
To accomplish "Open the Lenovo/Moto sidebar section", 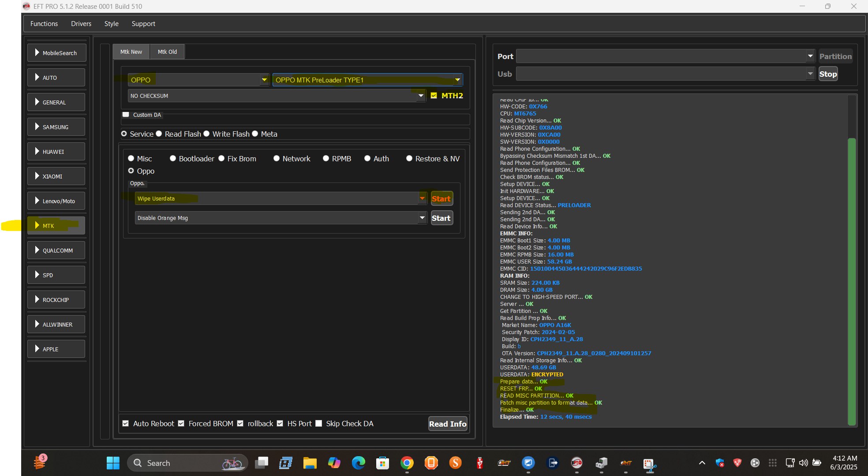I will point(56,201).
